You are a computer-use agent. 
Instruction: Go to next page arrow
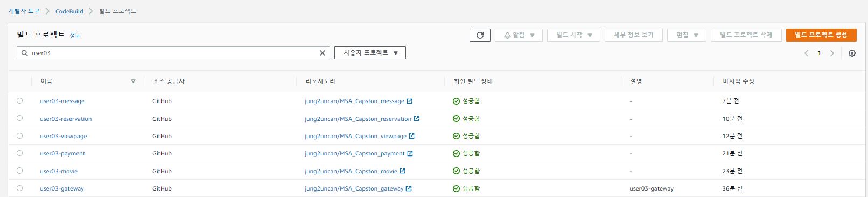point(832,53)
